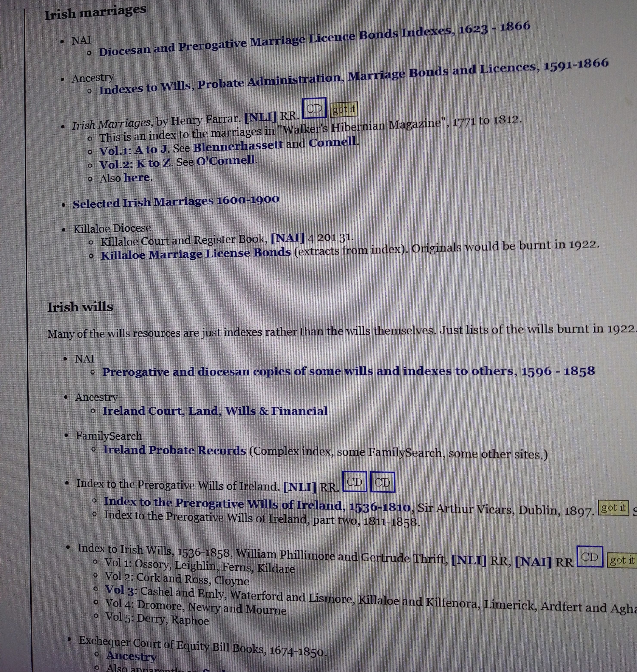Click the 'Irish wills' heading

(x=80, y=307)
